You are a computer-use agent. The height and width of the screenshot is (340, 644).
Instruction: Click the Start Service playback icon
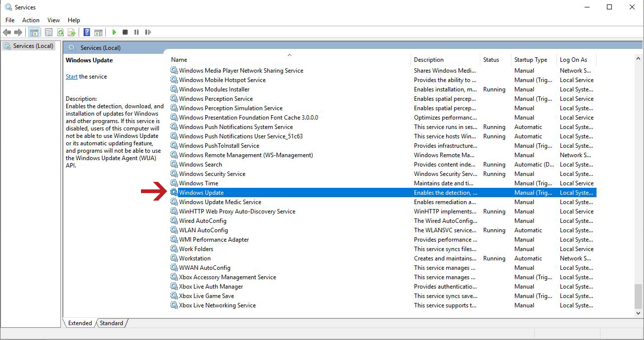coord(114,32)
